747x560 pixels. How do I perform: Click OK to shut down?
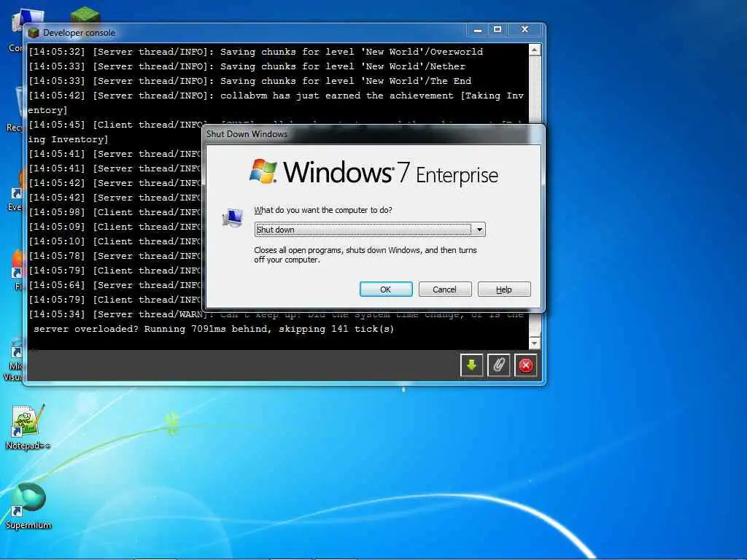point(386,289)
